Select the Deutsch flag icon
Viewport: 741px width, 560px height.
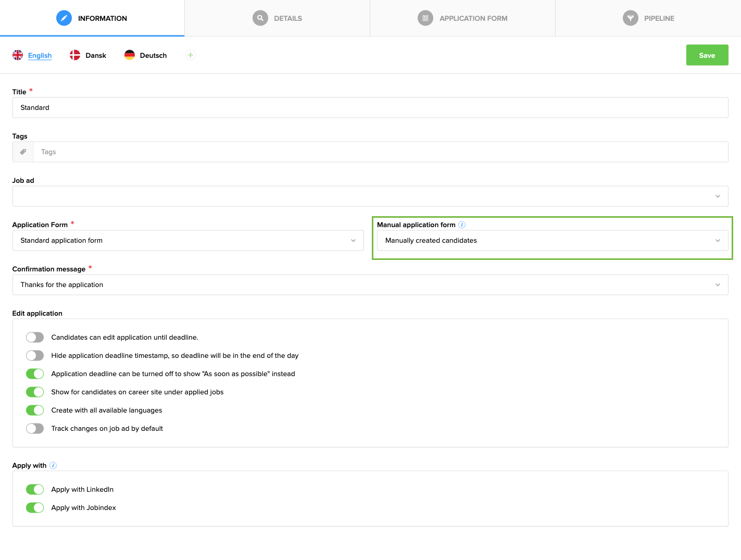pyautogui.click(x=130, y=55)
